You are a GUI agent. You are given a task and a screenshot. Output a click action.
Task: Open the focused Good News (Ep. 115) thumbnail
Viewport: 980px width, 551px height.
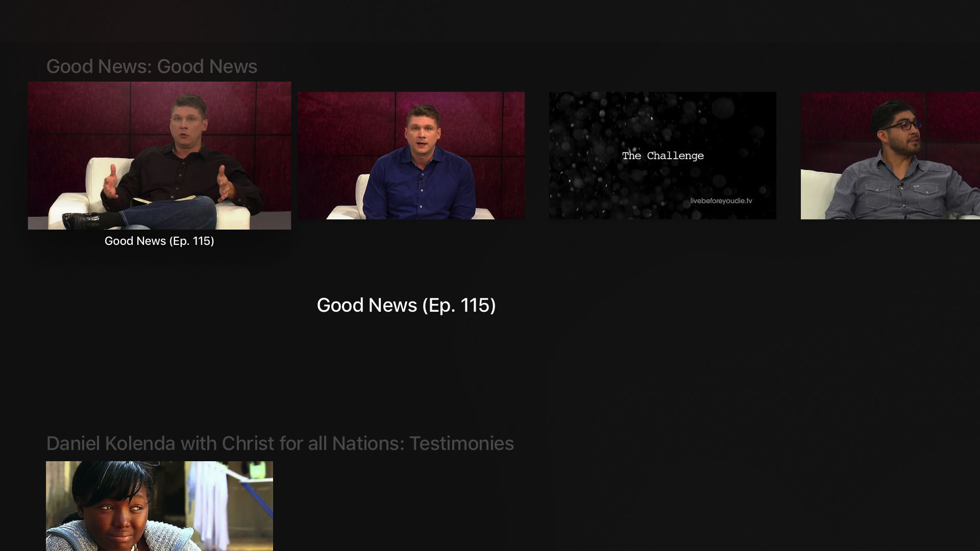point(159,156)
